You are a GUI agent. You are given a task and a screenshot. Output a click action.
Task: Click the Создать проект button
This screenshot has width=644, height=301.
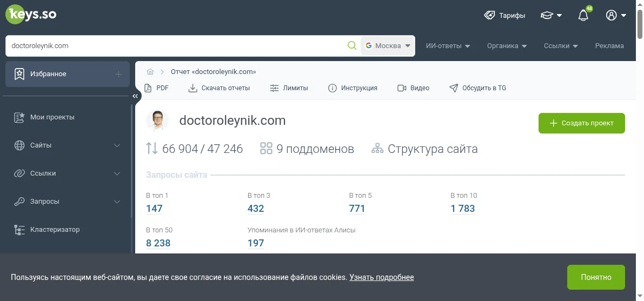pos(582,123)
